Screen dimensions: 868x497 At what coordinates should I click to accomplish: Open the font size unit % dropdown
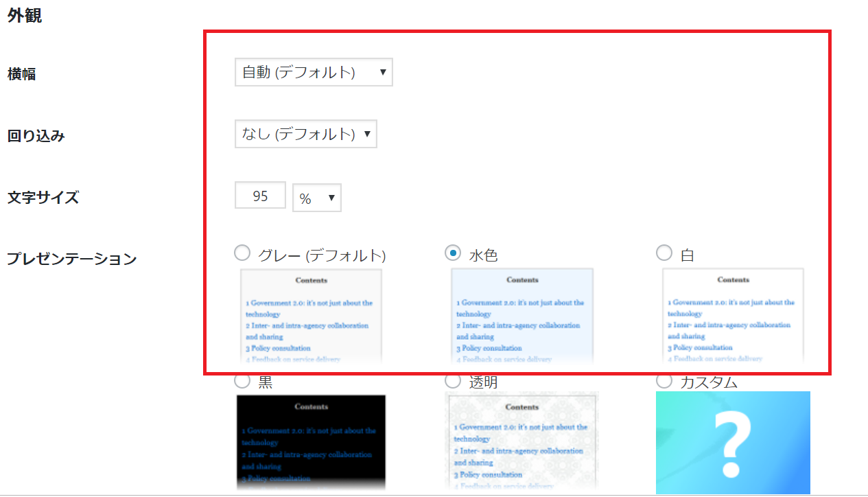pos(316,198)
